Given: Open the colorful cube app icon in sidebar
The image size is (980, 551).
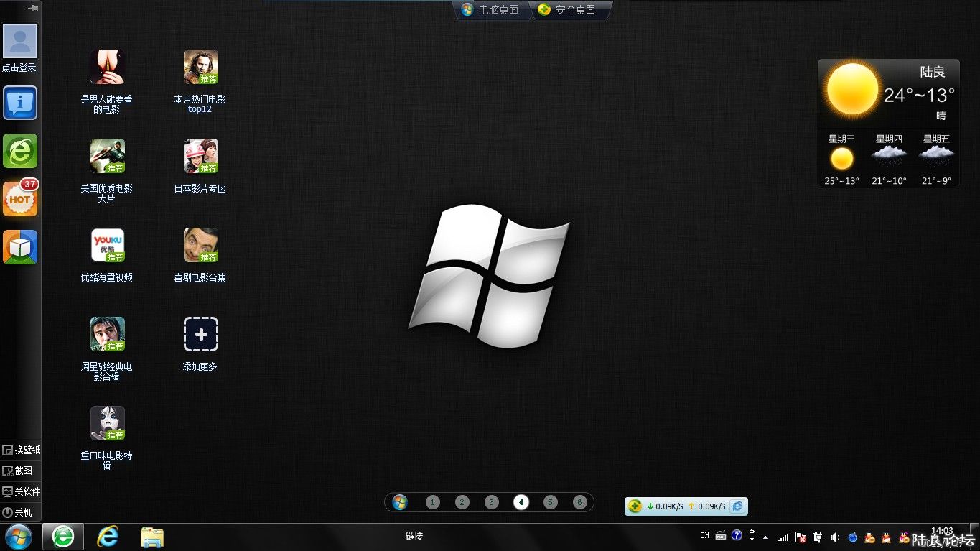Looking at the screenshot, I should coord(20,247).
